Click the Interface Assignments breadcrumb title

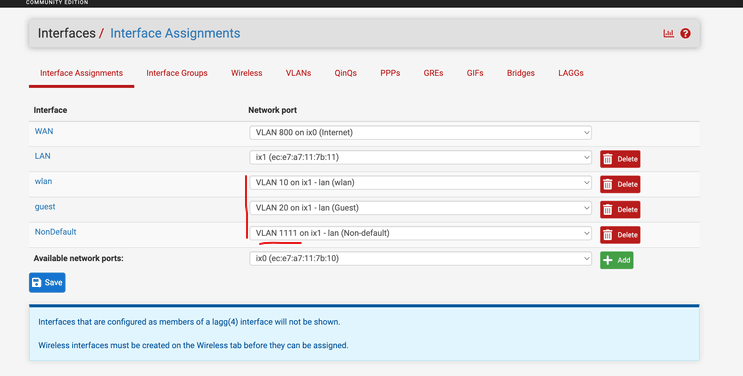point(175,33)
